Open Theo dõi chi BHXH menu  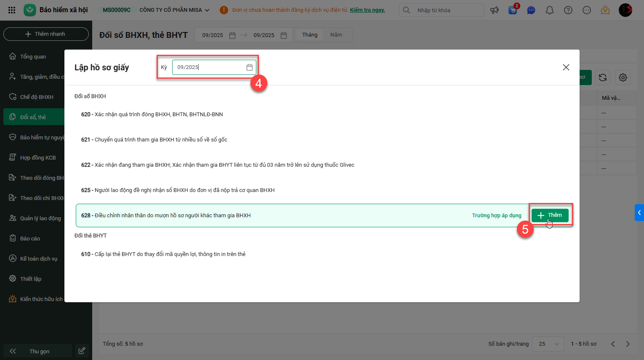click(34, 198)
